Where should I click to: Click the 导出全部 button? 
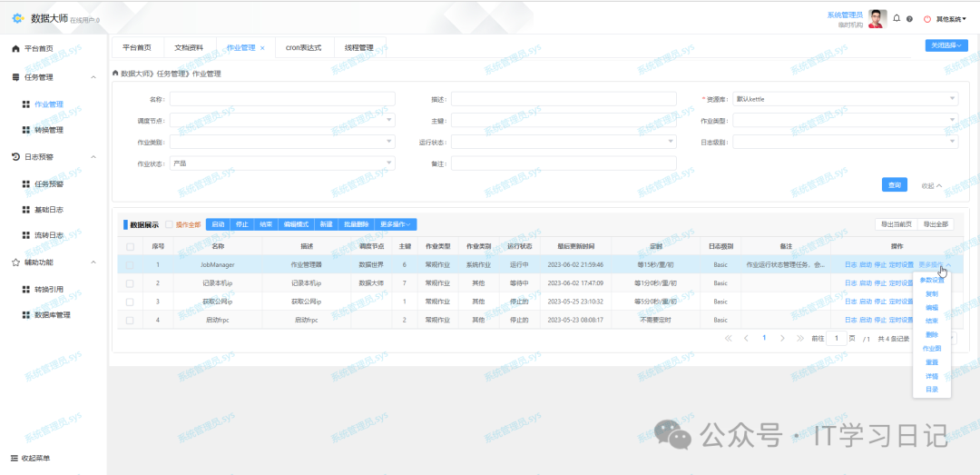(x=936, y=224)
